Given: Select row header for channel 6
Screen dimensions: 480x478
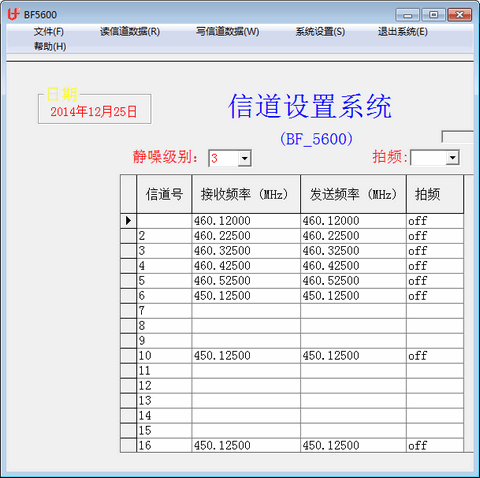Looking at the screenshot, I should [128, 296].
